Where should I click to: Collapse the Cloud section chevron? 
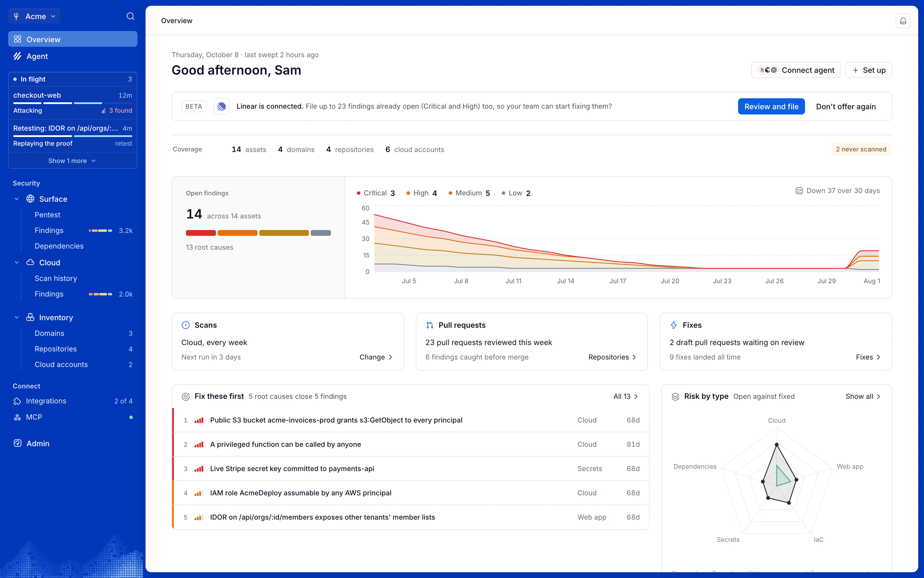click(16, 262)
